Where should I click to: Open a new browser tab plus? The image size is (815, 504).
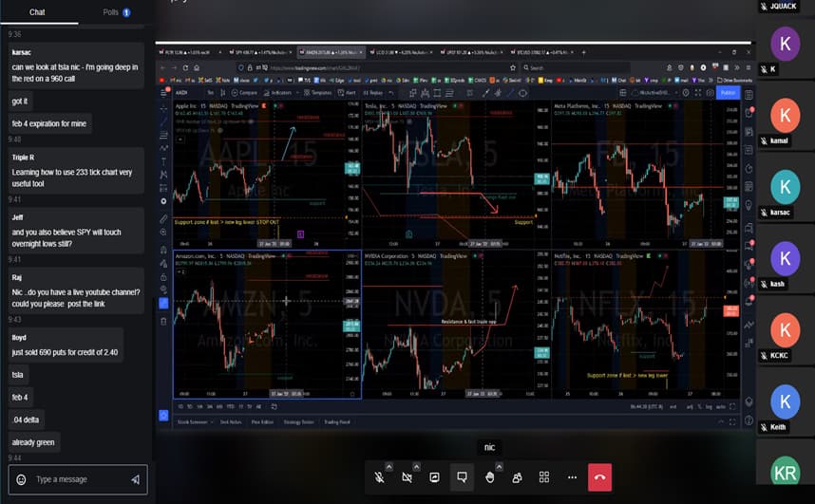pos(583,52)
